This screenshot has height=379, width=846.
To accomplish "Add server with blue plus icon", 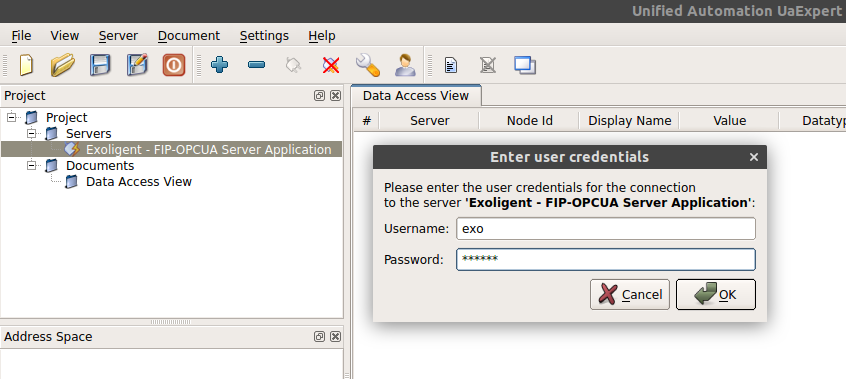I will 219,65.
